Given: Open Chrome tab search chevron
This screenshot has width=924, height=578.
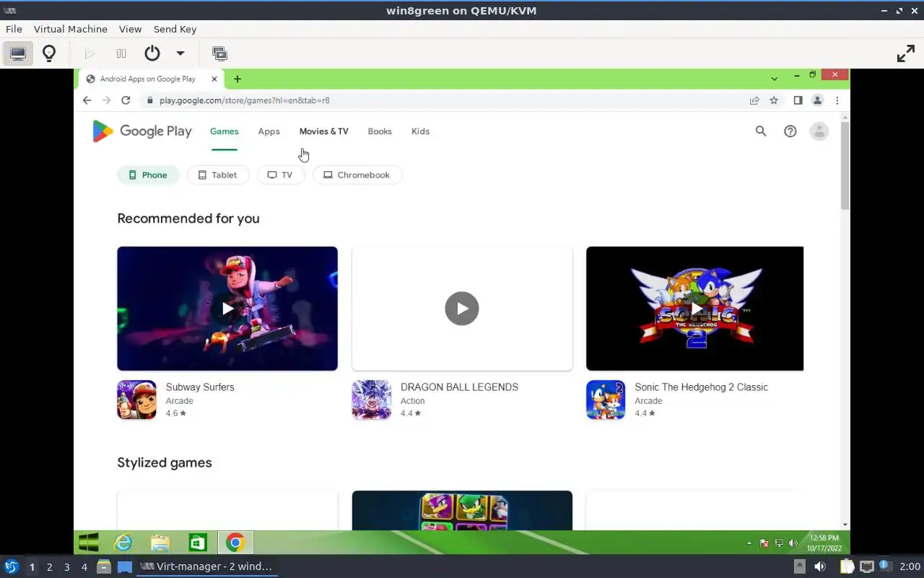Looking at the screenshot, I should tap(774, 78).
